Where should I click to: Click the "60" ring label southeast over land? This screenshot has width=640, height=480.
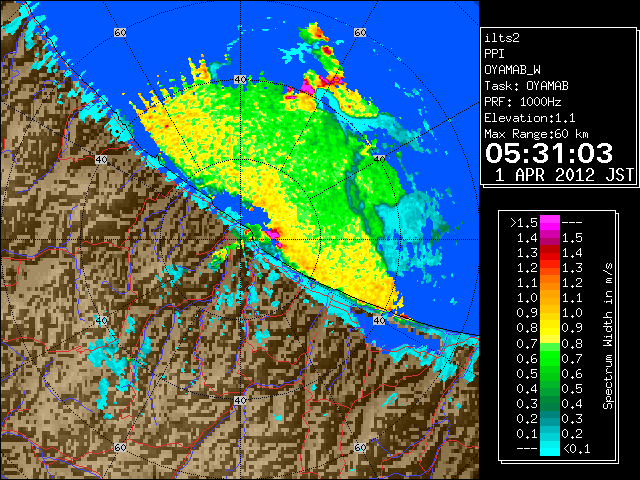tap(360, 448)
